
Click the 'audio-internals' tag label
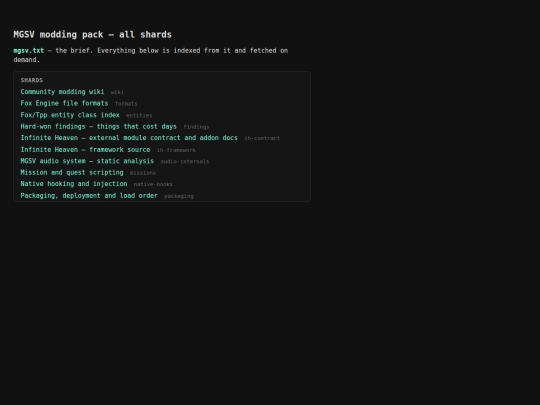(x=185, y=162)
